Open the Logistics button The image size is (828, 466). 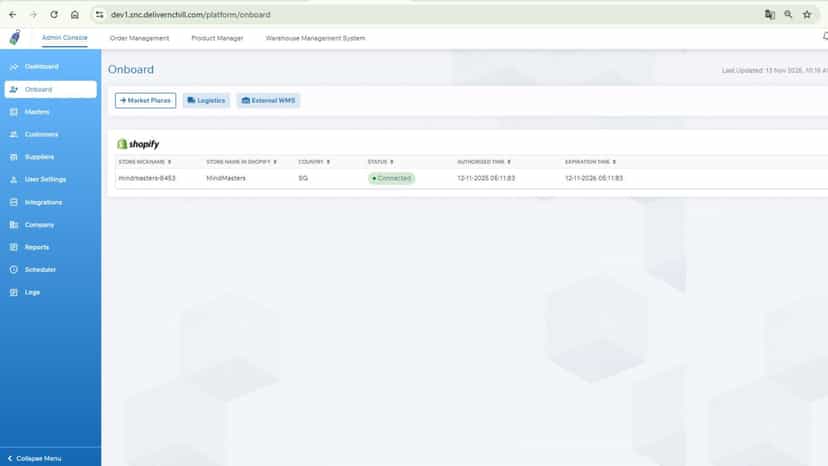tap(206, 100)
